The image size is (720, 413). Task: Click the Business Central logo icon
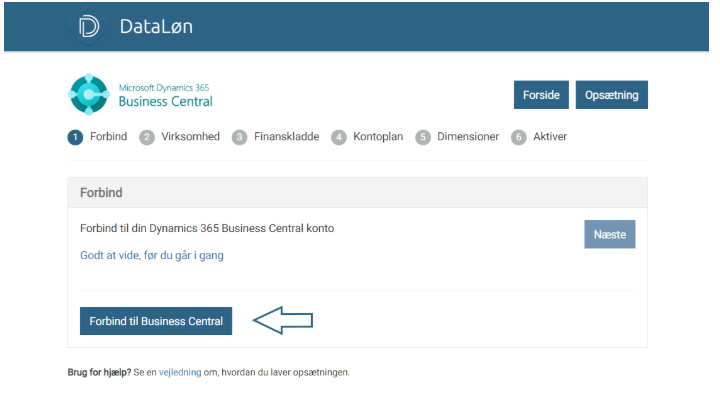click(x=88, y=95)
